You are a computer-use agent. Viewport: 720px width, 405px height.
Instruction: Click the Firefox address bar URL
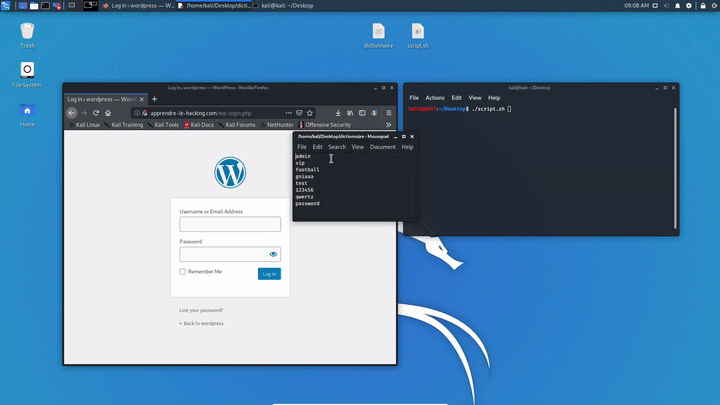[201, 113]
